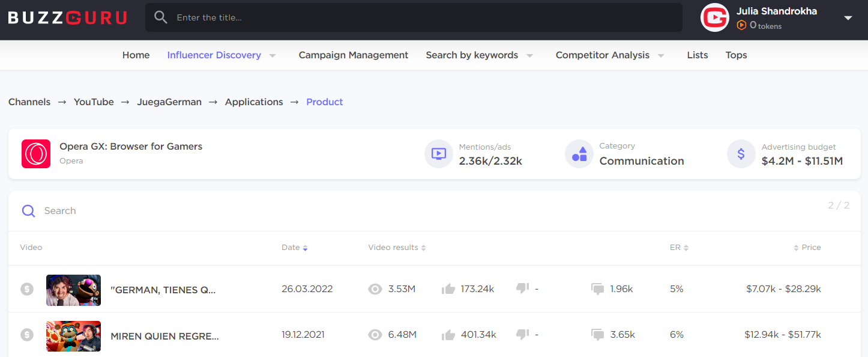Click the Opera publisher name
Viewport: 868px width, 357px height.
[x=71, y=161]
